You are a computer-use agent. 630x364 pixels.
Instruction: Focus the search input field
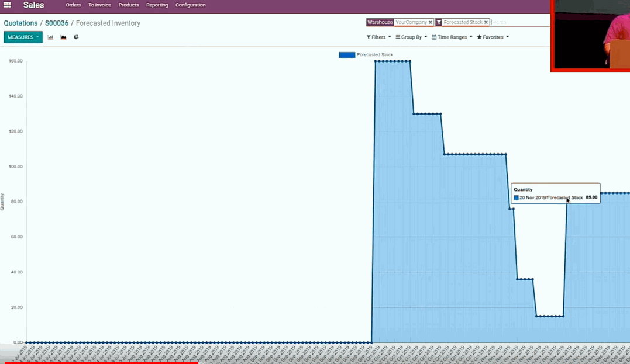tap(518, 23)
